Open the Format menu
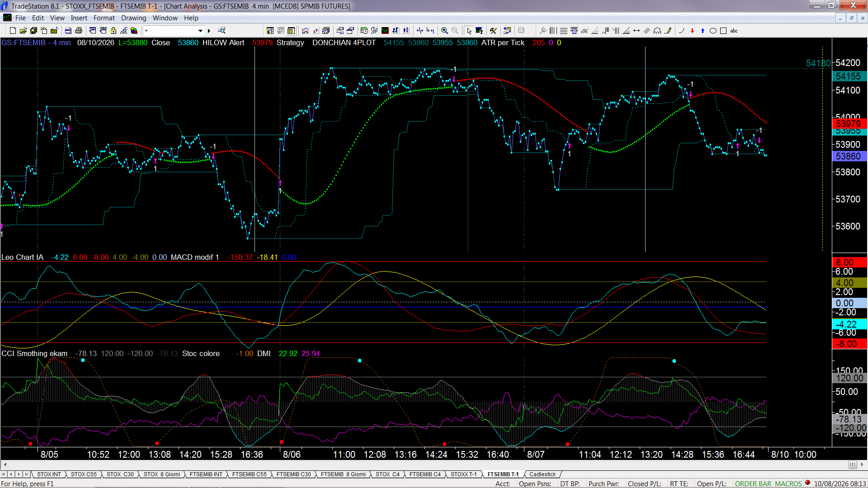The image size is (868, 488). (104, 18)
